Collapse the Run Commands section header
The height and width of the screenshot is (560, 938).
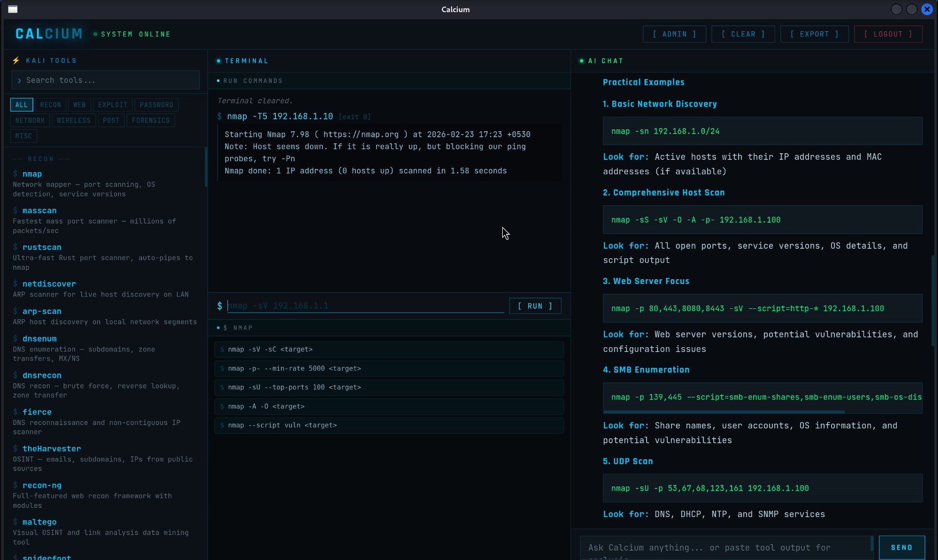click(x=253, y=81)
